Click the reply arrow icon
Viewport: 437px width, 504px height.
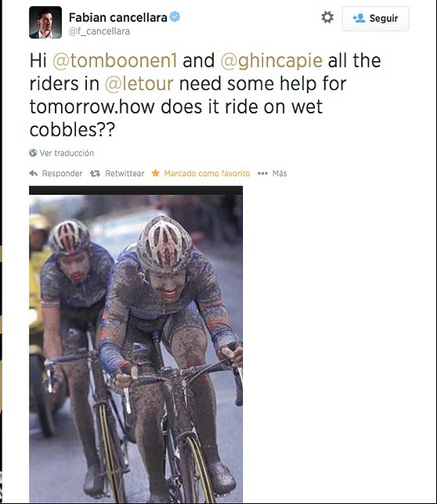34,174
